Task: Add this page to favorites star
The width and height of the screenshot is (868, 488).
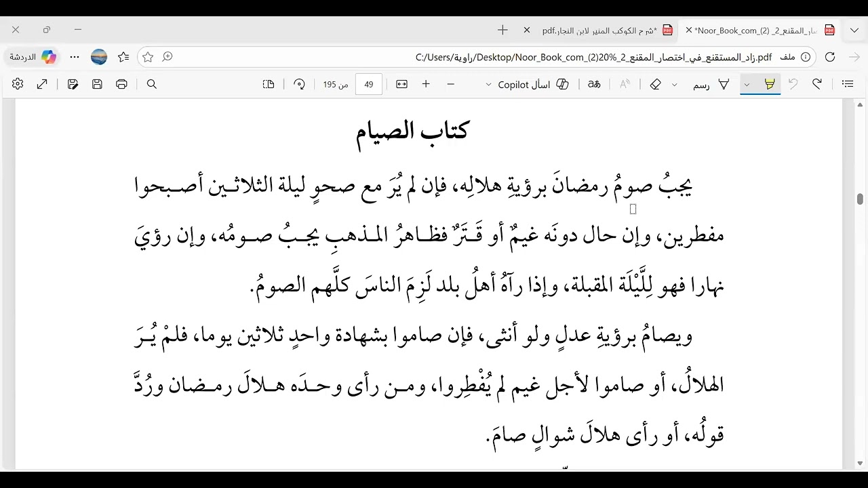Action: (148, 57)
